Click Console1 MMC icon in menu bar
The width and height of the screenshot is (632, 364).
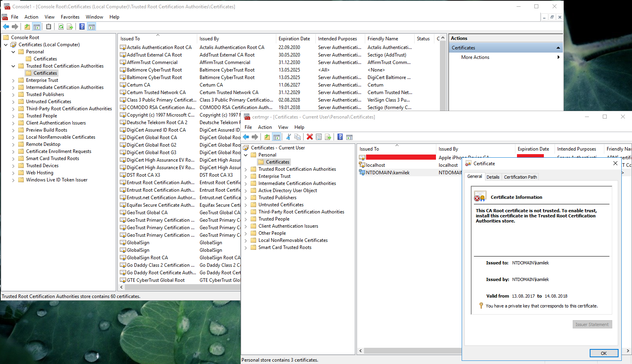[x=5, y=17]
